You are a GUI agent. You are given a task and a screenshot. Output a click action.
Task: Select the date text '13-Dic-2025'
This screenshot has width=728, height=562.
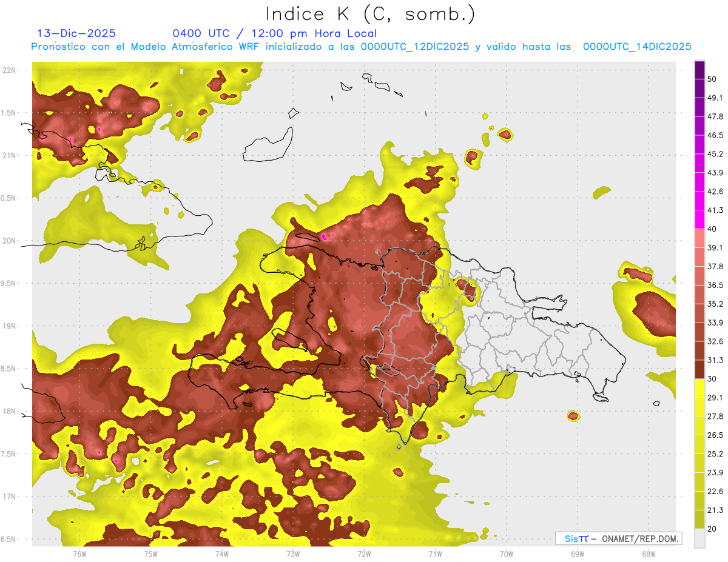pos(76,33)
